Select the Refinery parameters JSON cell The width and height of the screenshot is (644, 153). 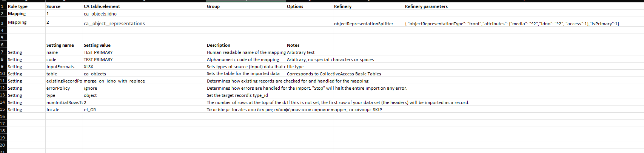click(512, 24)
